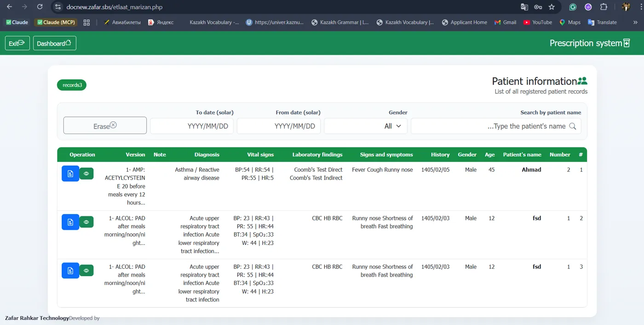Open the YouTube bookmark
The width and height of the screenshot is (644, 325).
pos(538,22)
